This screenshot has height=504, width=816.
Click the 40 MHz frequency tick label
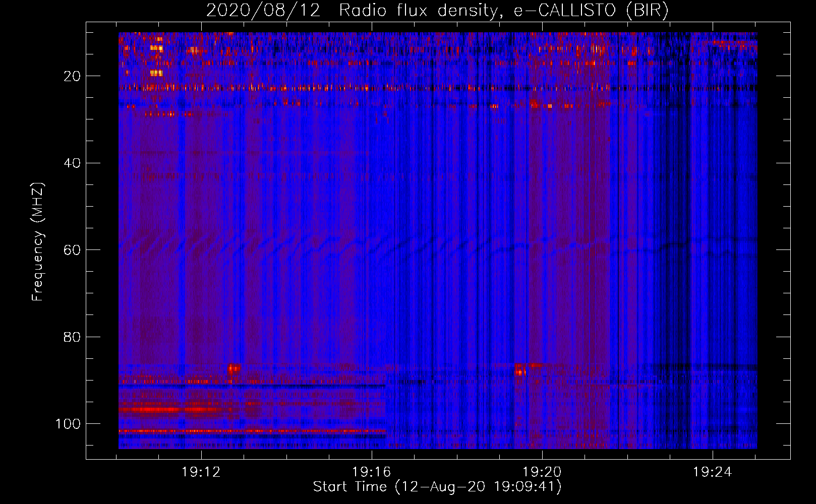point(72,163)
